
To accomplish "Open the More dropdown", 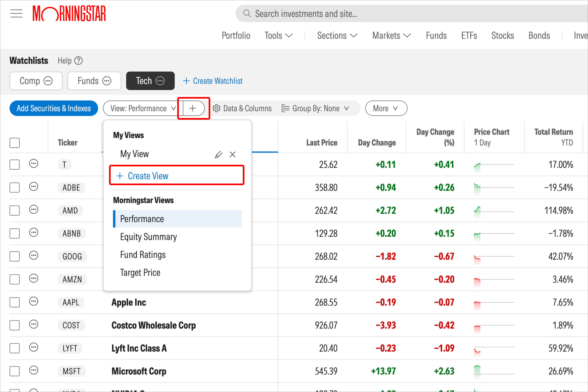I will tap(386, 108).
